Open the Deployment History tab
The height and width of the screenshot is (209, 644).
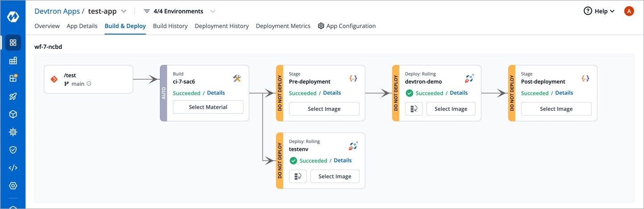point(222,26)
